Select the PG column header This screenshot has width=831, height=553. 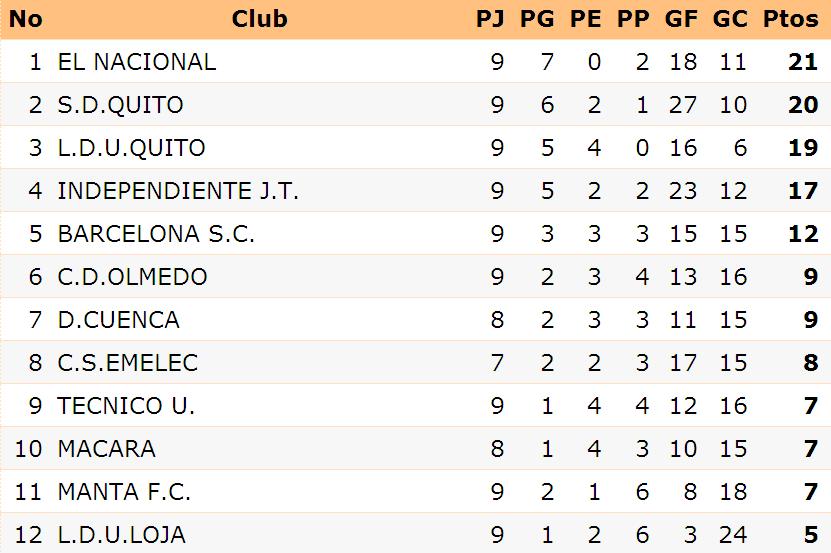coord(537,19)
